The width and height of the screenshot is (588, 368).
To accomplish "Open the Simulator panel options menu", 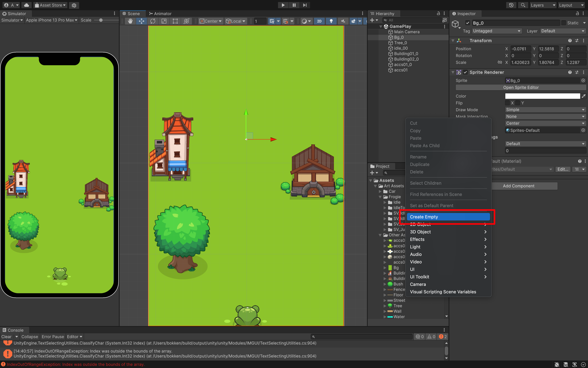I will tap(115, 13).
